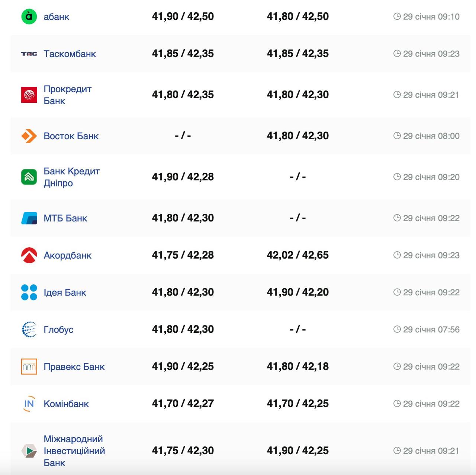Open the Таскомбанк link
The image size is (476, 475).
[x=70, y=54]
